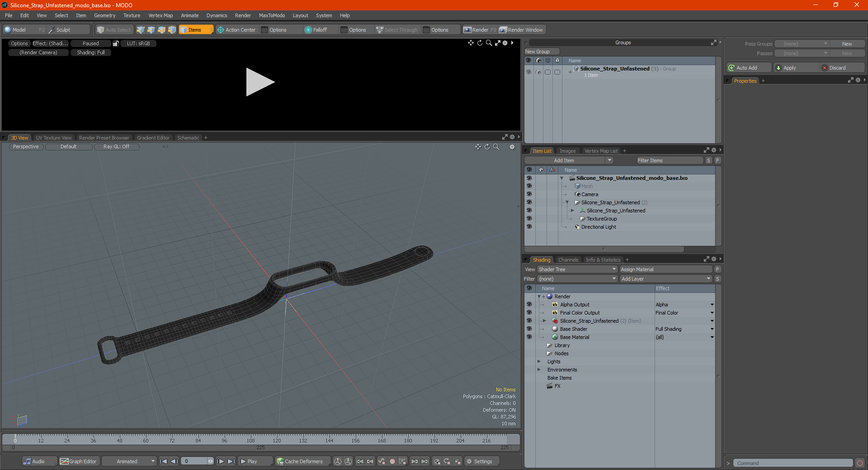868x470 pixels.
Task: Switch to Sculpt mode
Action: tap(69, 30)
